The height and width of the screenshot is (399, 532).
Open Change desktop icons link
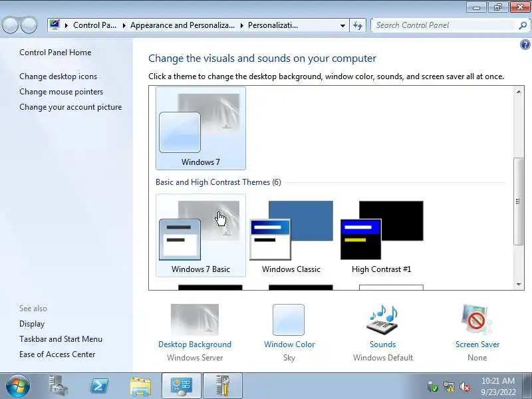tap(58, 76)
